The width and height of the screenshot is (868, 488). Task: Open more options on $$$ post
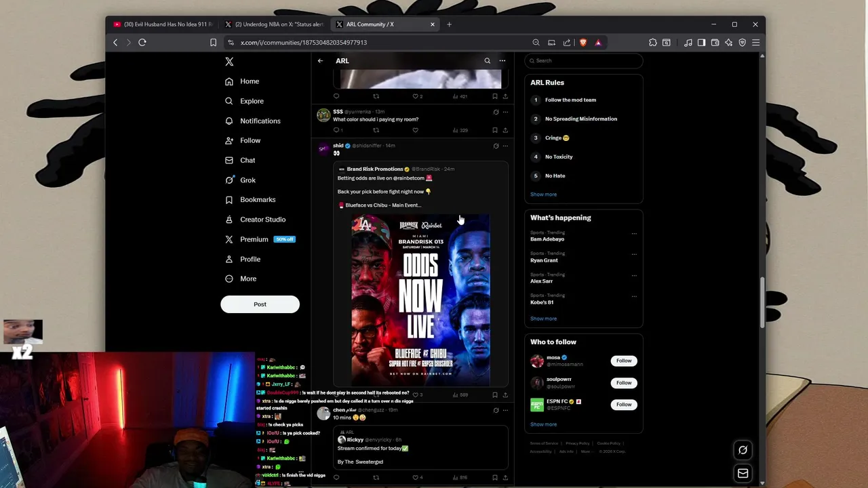pos(505,112)
